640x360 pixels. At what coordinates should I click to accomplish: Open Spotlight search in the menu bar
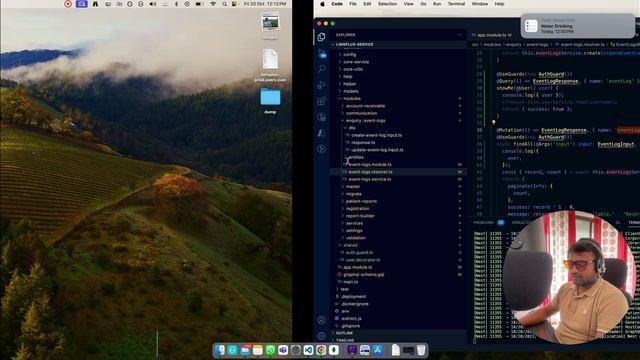224,4
